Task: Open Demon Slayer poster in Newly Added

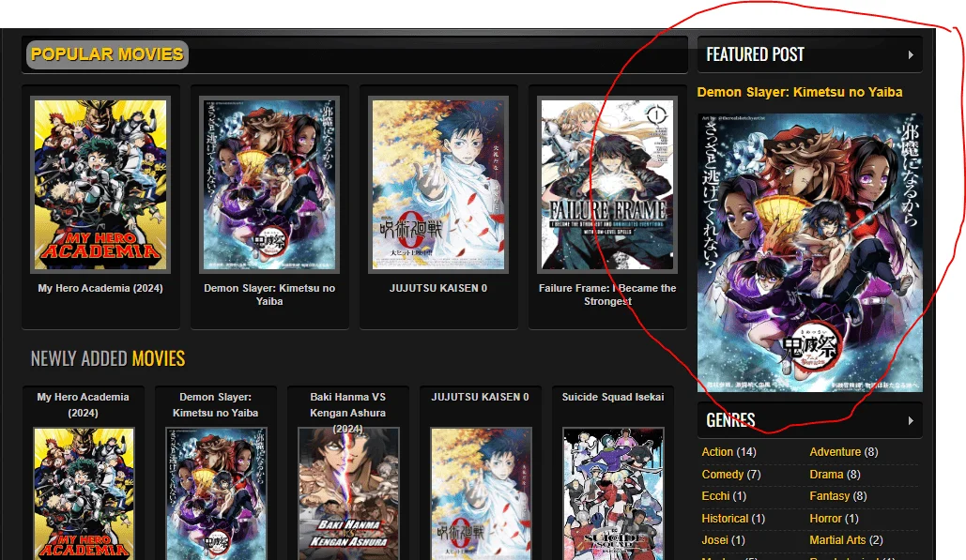Action: pos(216,493)
